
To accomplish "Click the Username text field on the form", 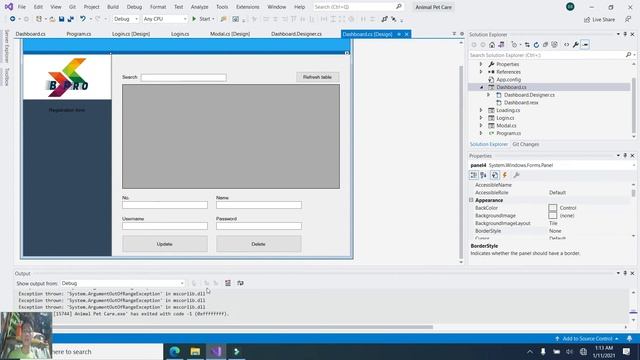I will click(165, 226).
